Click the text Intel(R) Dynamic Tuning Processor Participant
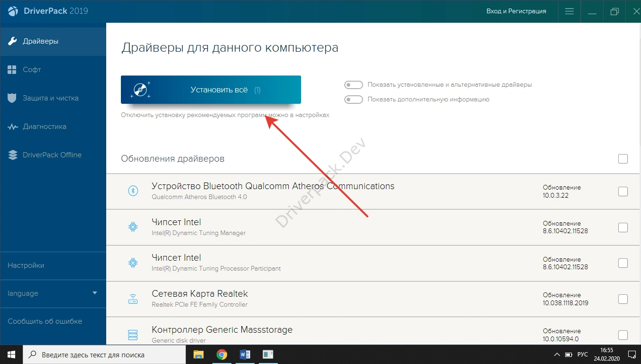Viewport: 641px width, 364px height. [216, 269]
